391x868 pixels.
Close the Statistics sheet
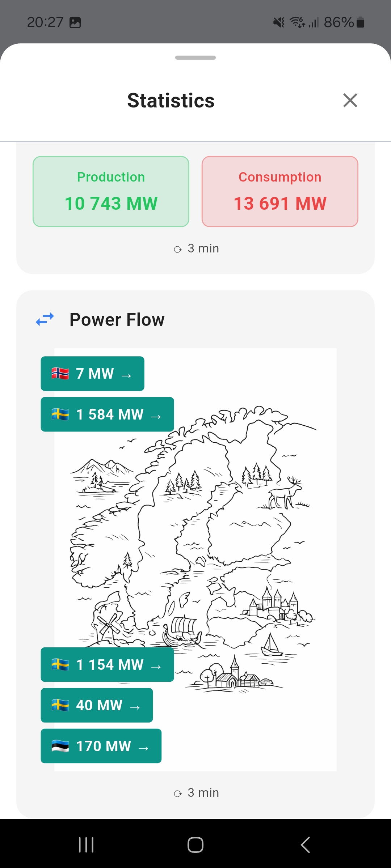pos(350,101)
